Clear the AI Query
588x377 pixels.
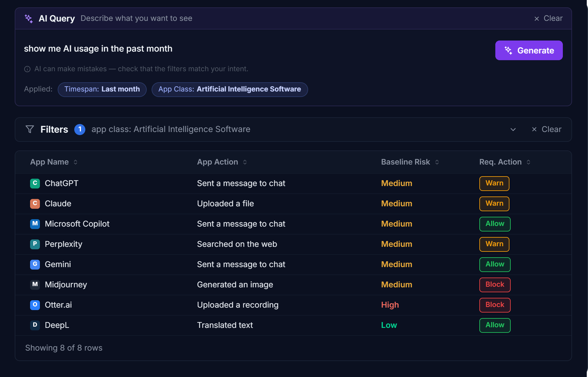(548, 18)
